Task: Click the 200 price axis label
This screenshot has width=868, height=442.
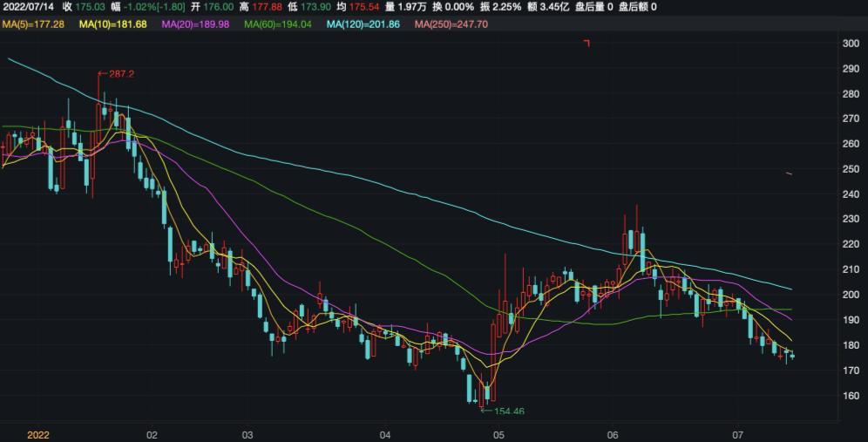Action: coord(851,295)
